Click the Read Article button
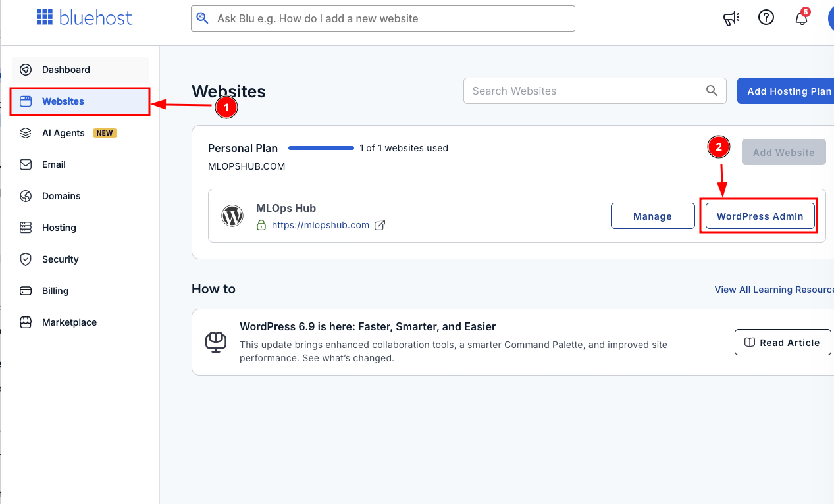This screenshot has height=504, width=834. [x=783, y=343]
